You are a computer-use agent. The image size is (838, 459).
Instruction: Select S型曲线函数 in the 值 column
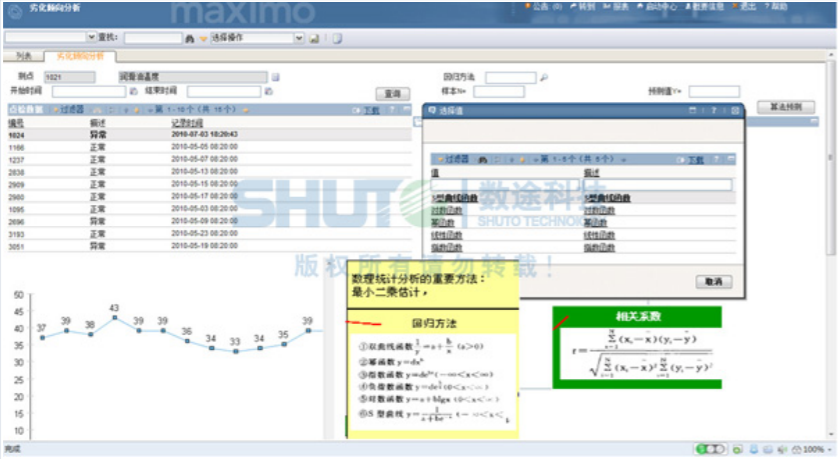pyautogui.click(x=455, y=198)
